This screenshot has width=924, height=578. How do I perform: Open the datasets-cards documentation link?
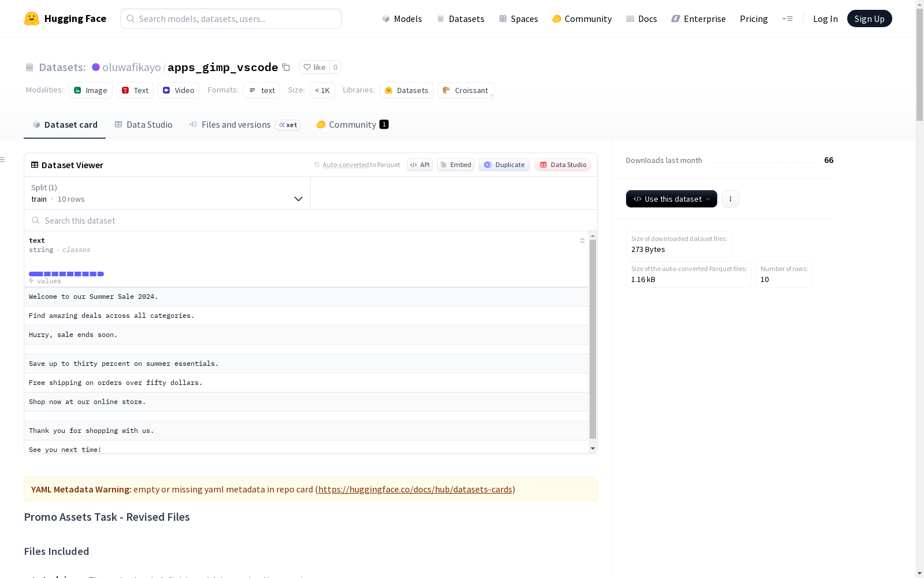pyautogui.click(x=415, y=489)
